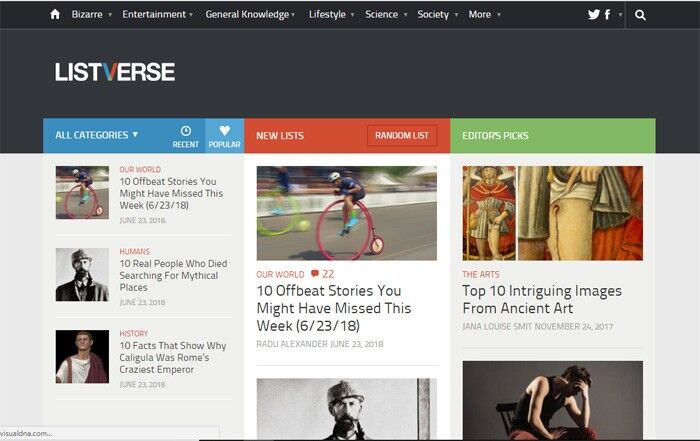Expand the Society menu
Viewport: 700px width, 441px height.
point(438,14)
